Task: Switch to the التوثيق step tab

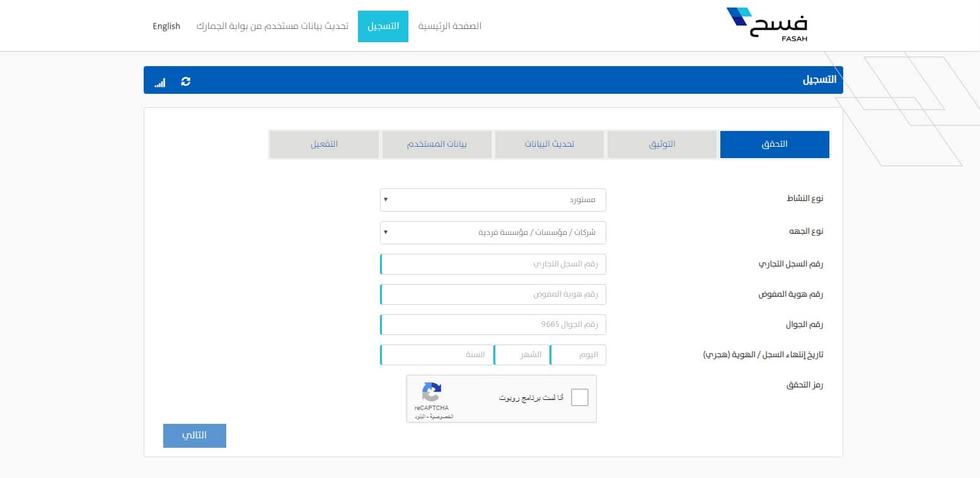Action: coord(662,144)
